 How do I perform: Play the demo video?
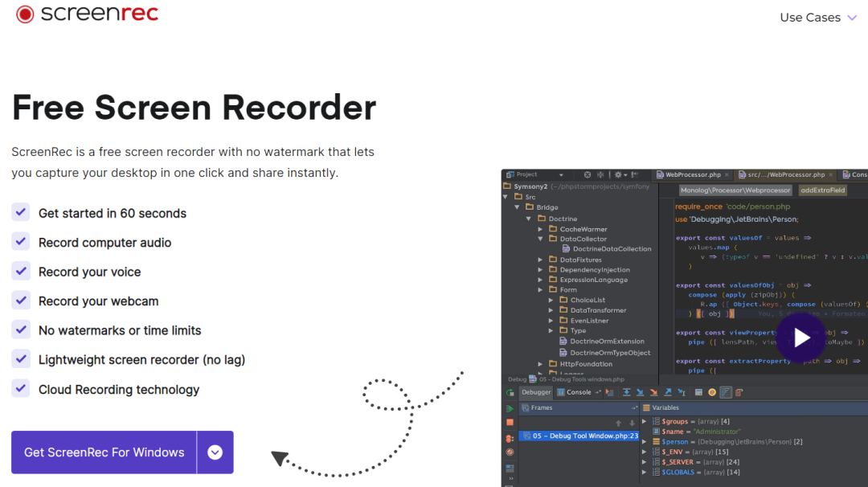[801, 338]
